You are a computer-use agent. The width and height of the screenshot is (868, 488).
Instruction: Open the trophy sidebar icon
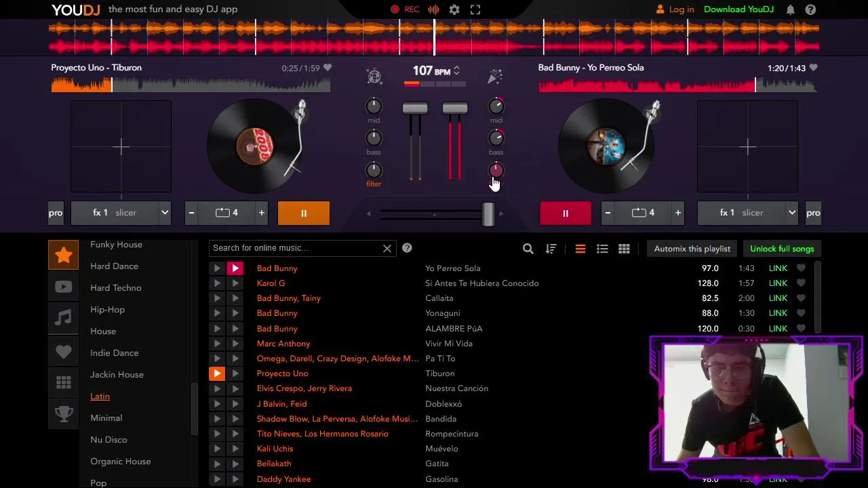coord(63,414)
